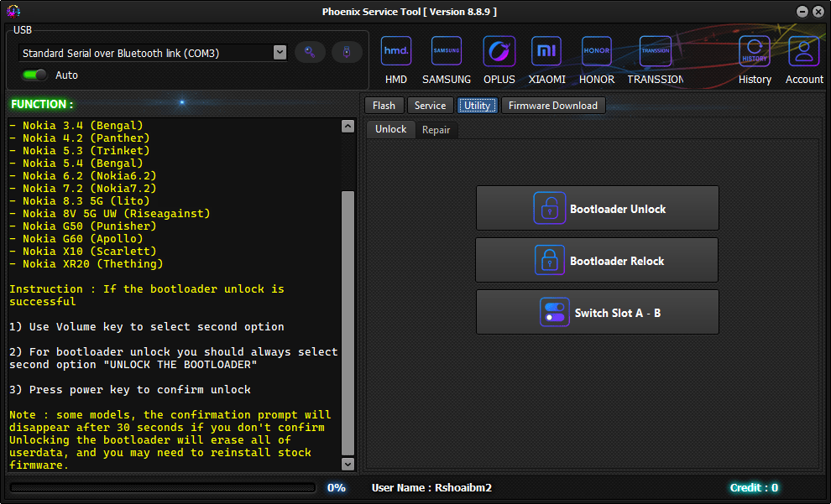The image size is (831, 504).
Task: Click the 'Nokia 7.2 (Nokia7.2)' log line
Action: (x=82, y=189)
